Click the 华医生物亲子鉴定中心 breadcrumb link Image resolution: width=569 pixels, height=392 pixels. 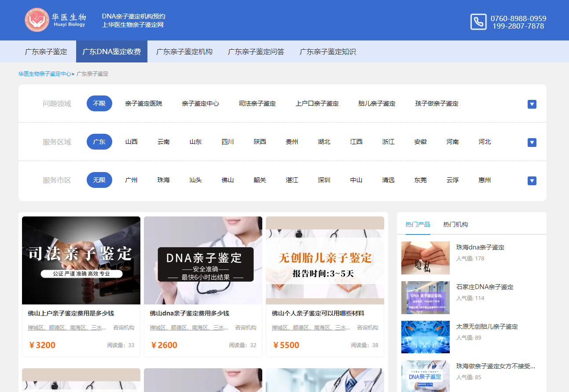click(44, 74)
